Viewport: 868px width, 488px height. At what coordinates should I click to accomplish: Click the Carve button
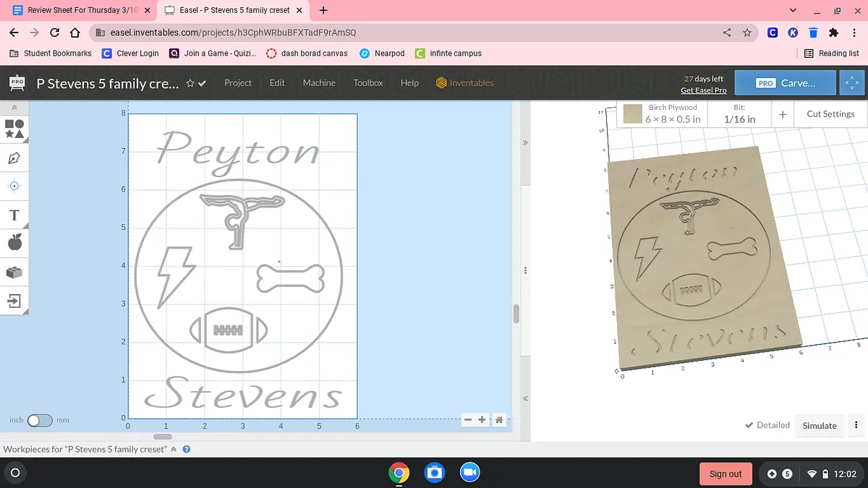pyautogui.click(x=785, y=83)
